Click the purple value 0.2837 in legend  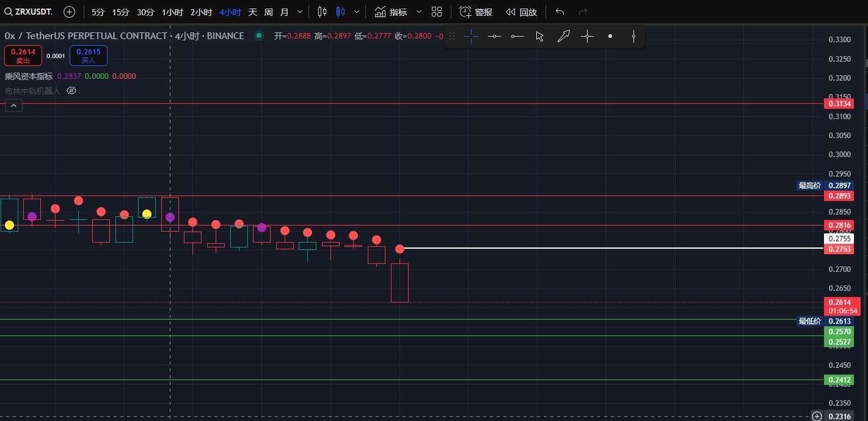[68, 76]
